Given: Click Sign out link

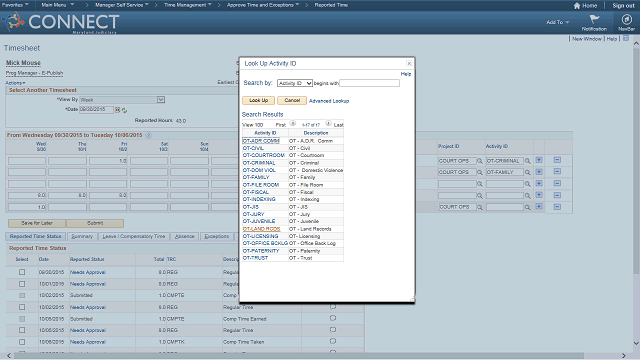Looking at the screenshot, I should (623, 5).
